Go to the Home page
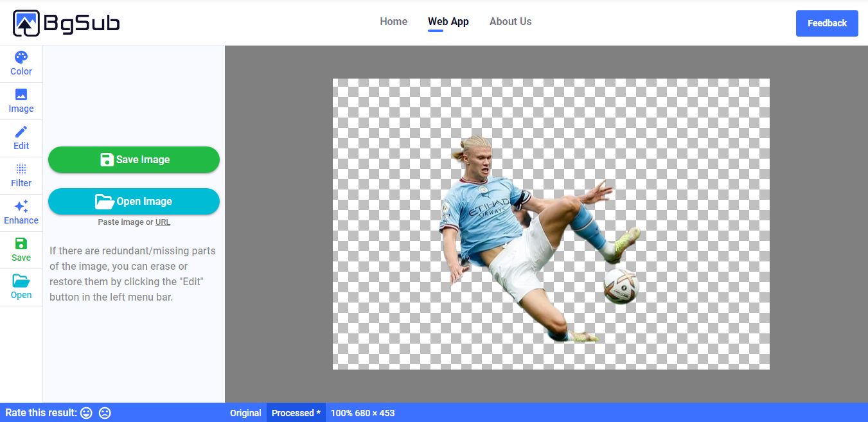The height and width of the screenshot is (422, 868). (x=393, y=22)
